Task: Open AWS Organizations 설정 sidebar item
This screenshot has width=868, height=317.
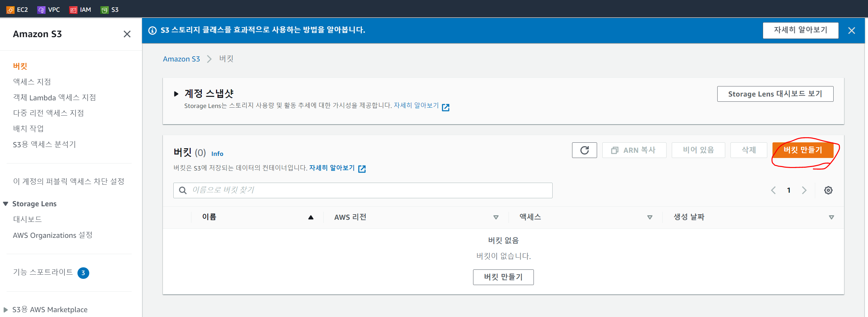Action: click(53, 235)
